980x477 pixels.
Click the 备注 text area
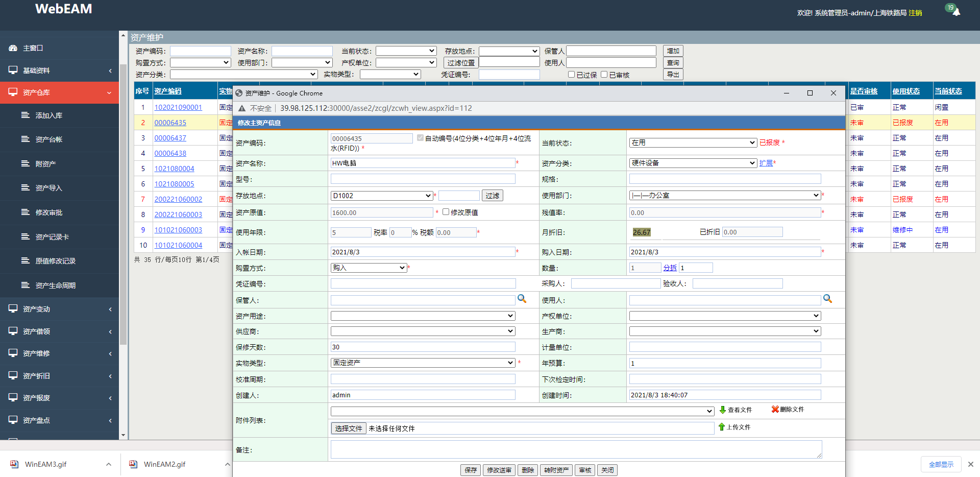click(576, 449)
